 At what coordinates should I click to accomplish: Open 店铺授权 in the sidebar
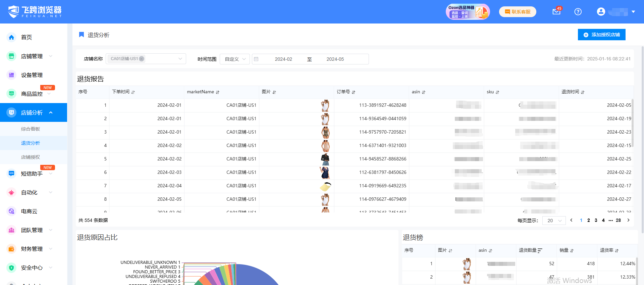click(31, 157)
